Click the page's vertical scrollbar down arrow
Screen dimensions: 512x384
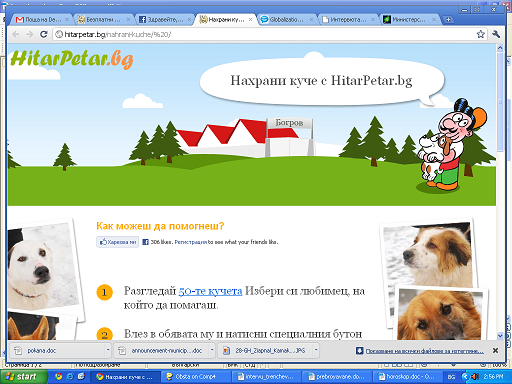pyautogui.click(x=500, y=336)
